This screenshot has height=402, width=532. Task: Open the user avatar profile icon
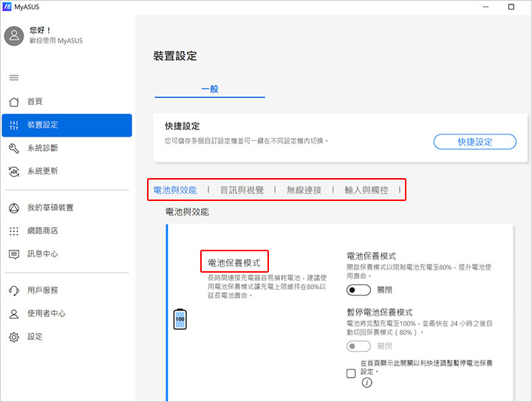pos(14,35)
